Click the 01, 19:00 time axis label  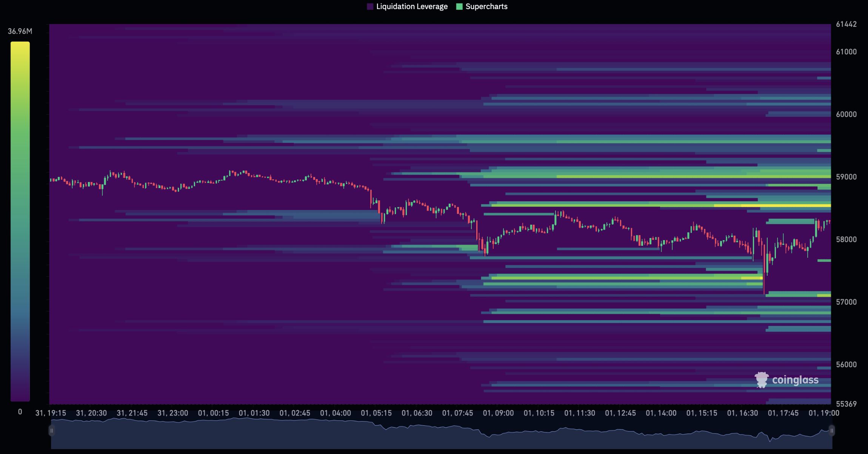(x=823, y=413)
